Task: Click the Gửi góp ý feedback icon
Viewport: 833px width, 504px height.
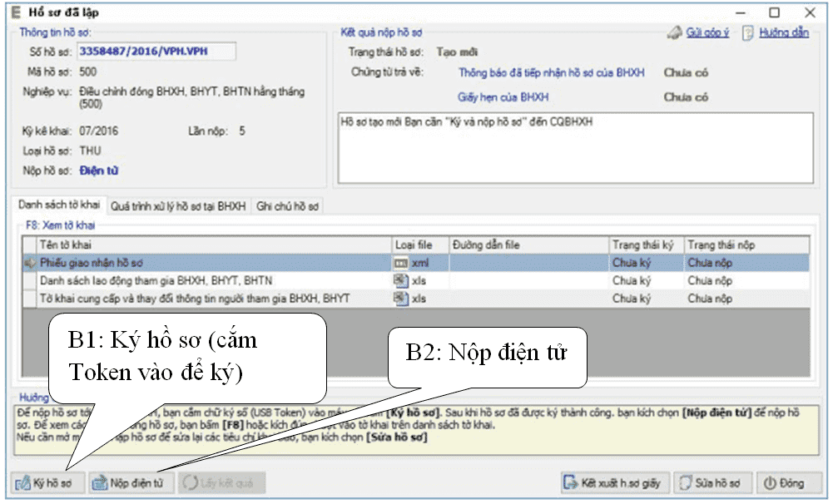Action: [x=674, y=33]
